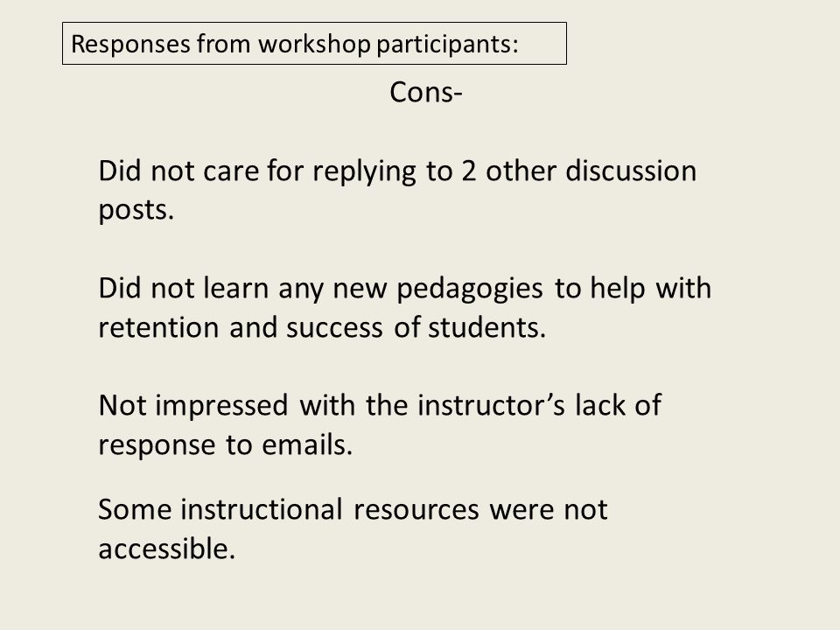Click "retention and success of students." line

pyautogui.click(x=322, y=328)
